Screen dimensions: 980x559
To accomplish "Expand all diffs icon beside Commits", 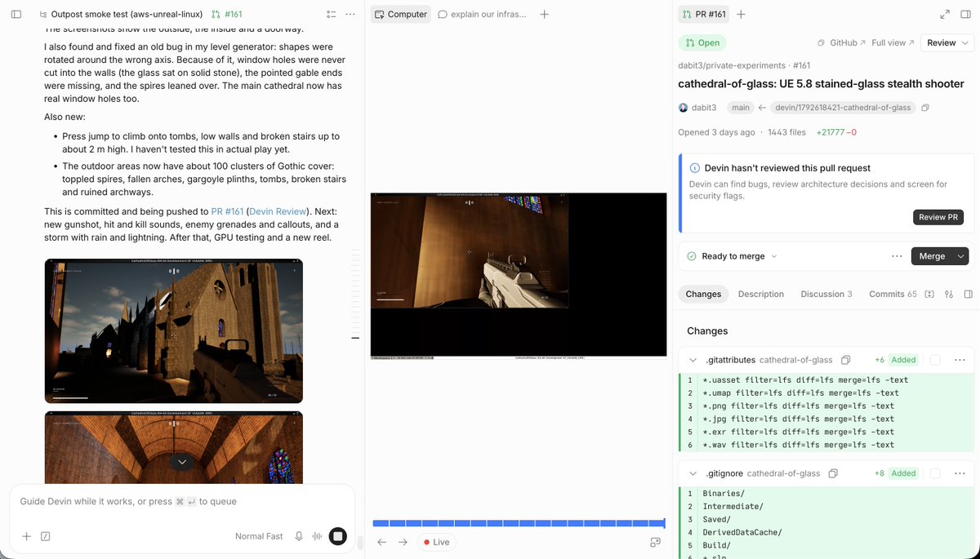I will pyautogui.click(x=929, y=294).
